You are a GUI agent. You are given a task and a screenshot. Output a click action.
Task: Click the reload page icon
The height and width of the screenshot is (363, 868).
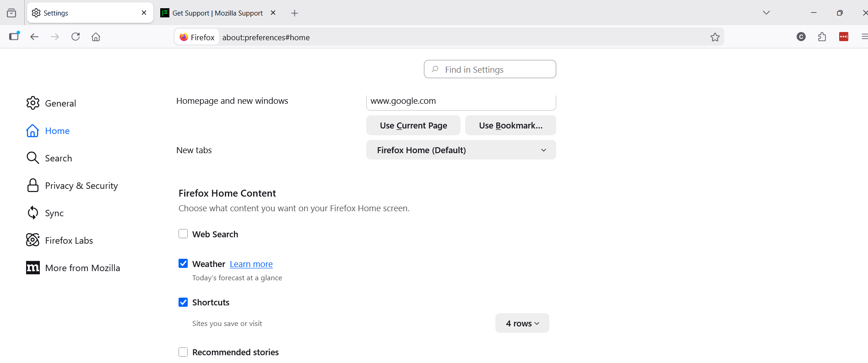tap(76, 37)
